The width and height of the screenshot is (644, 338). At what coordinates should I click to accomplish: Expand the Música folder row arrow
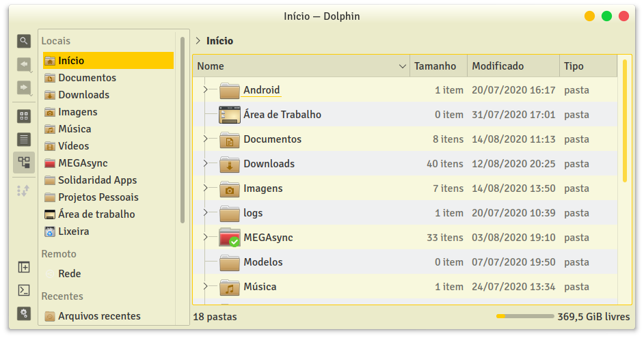pyautogui.click(x=205, y=286)
